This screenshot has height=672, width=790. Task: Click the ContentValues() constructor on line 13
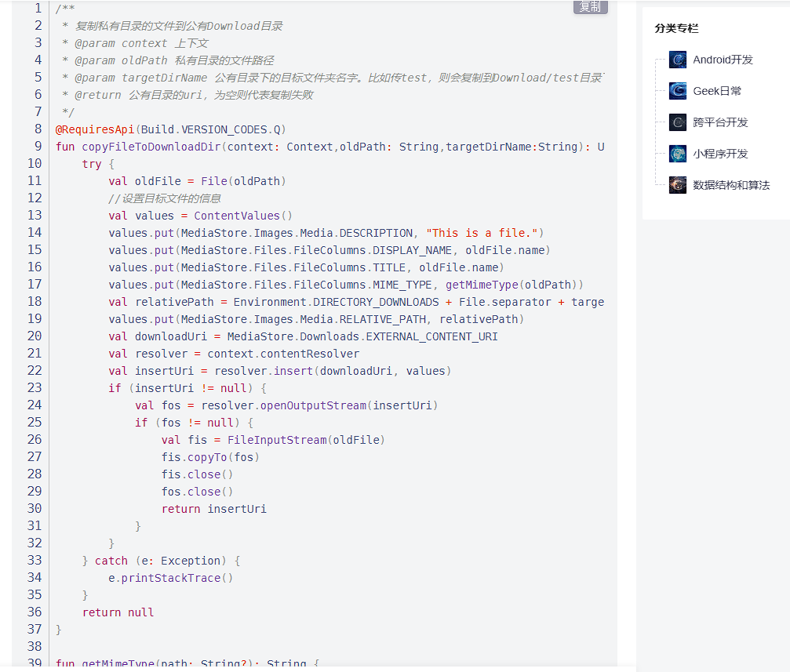coord(243,216)
